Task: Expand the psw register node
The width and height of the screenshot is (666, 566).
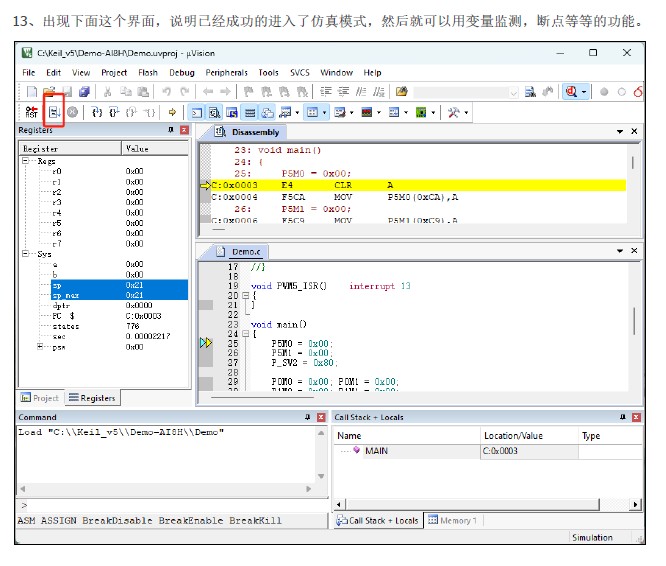Action: point(40,347)
